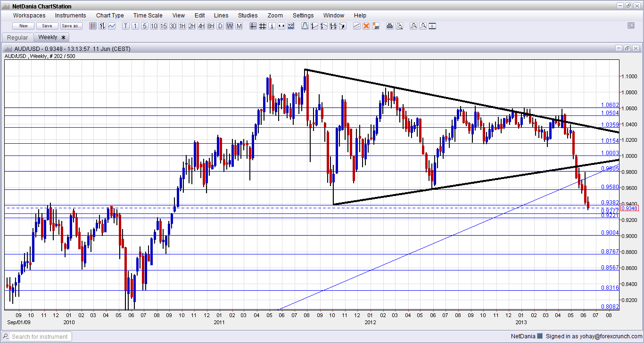The height and width of the screenshot is (343, 644).
Task: Open the Time Scale menu
Action: pyautogui.click(x=148, y=16)
